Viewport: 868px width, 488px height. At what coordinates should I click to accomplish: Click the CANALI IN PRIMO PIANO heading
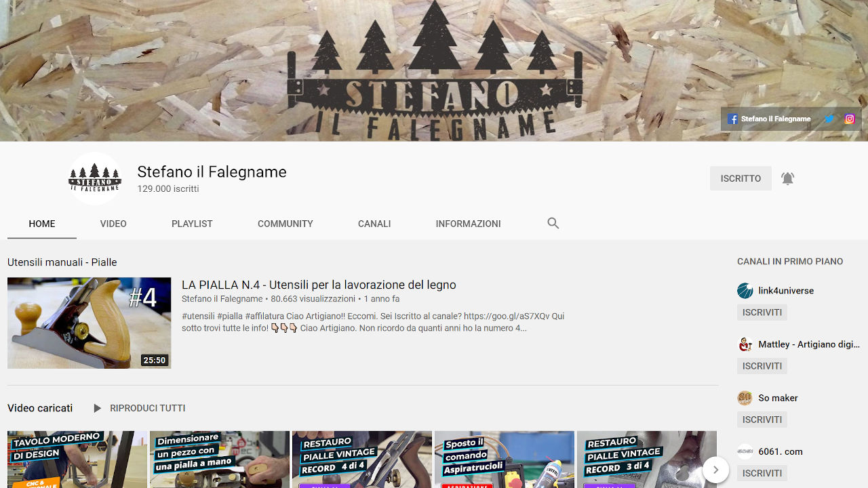(790, 262)
